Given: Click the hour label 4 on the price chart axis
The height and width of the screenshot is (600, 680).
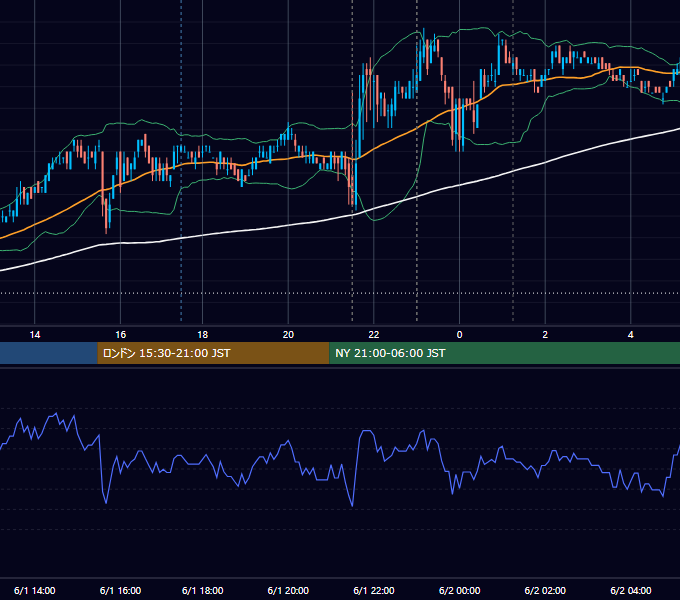Looking at the screenshot, I should coord(631,334).
